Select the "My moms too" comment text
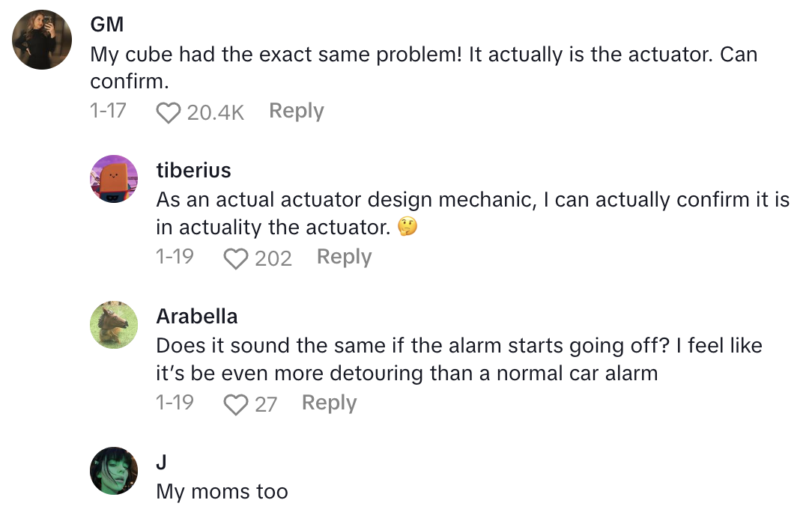Viewport: 812px width, 509px height. (x=222, y=492)
